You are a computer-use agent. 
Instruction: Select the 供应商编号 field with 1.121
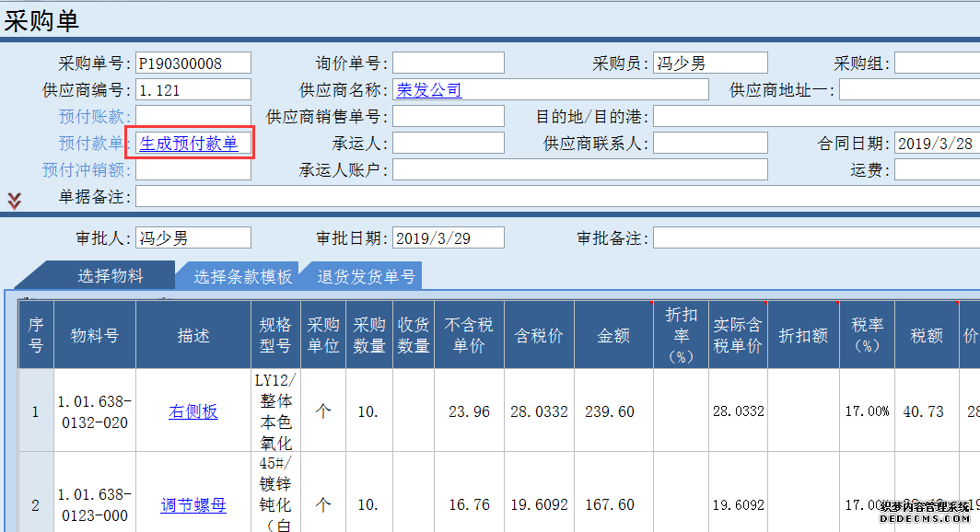coord(193,90)
